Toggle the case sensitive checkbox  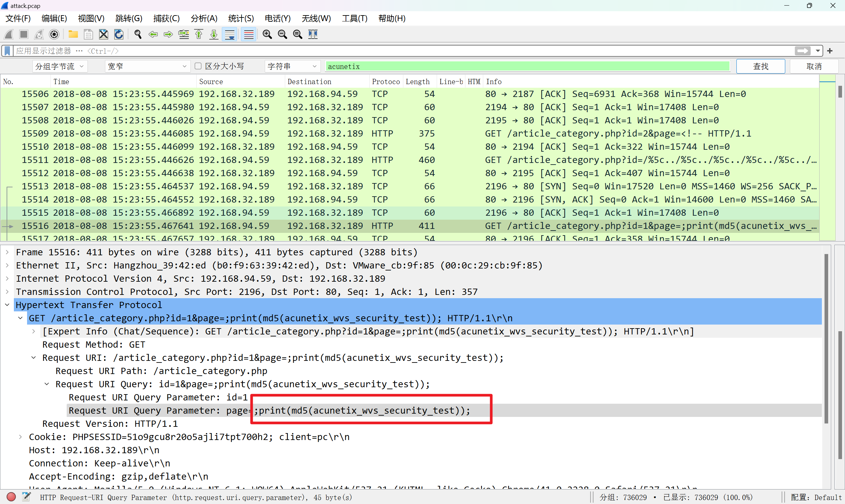coord(198,66)
